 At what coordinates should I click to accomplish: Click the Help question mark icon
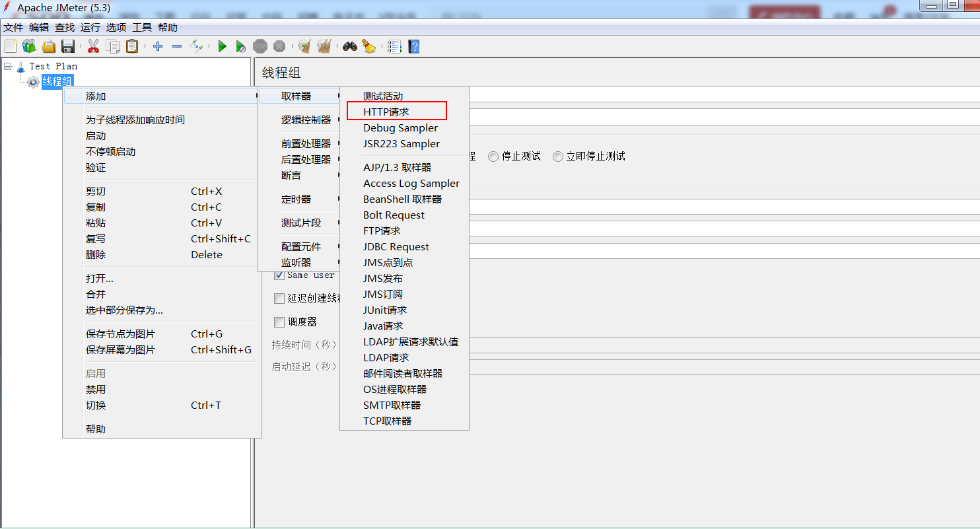[x=414, y=46]
